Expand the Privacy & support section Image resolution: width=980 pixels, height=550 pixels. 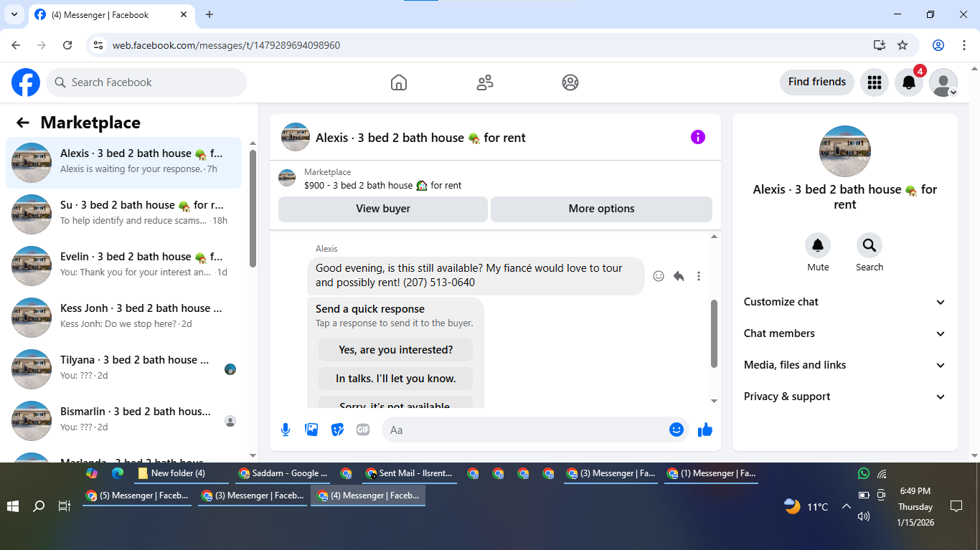pyautogui.click(x=845, y=397)
